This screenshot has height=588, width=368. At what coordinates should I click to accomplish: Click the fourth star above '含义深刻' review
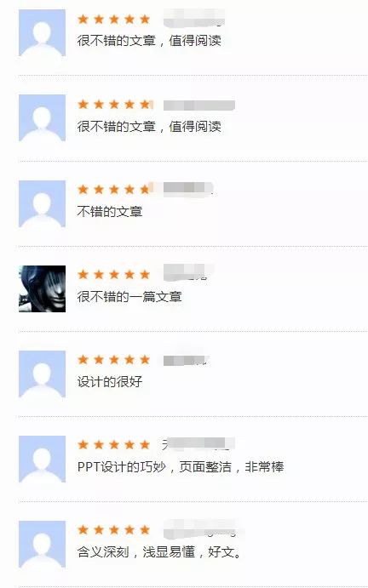point(129,530)
